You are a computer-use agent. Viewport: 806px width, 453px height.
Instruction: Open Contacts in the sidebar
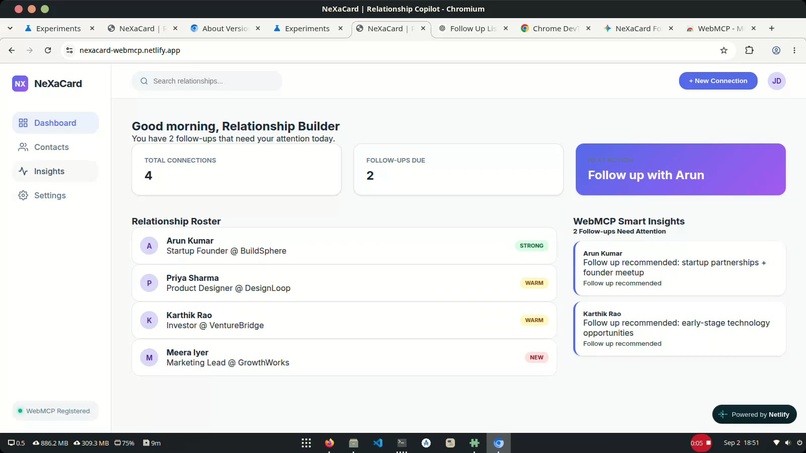click(55, 147)
